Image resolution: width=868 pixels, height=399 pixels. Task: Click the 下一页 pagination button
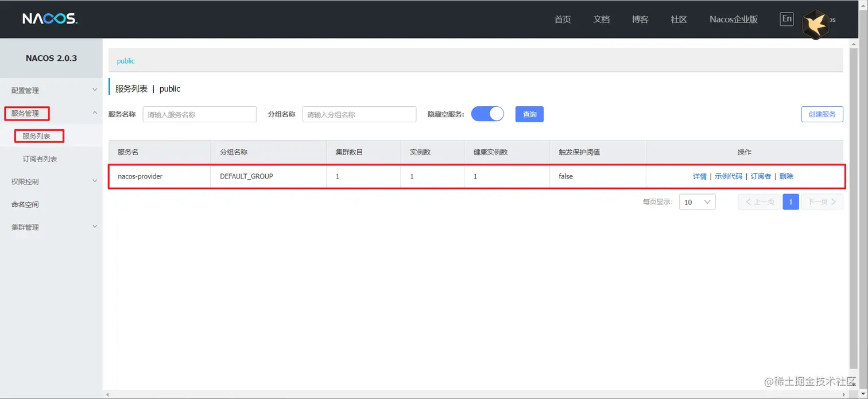click(822, 202)
